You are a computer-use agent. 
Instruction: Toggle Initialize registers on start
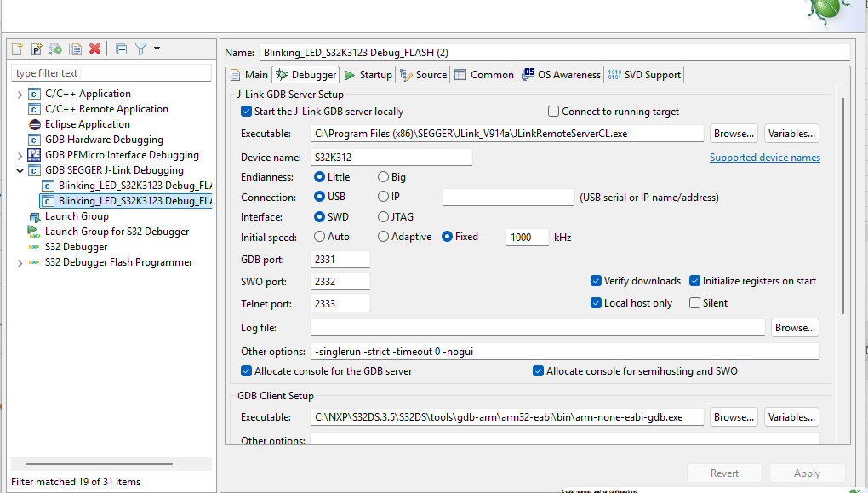click(694, 281)
